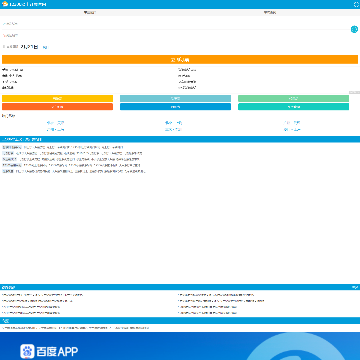Open the first article link in the related list
Viewport: 360px width, 360px height.
(x=43, y=295)
